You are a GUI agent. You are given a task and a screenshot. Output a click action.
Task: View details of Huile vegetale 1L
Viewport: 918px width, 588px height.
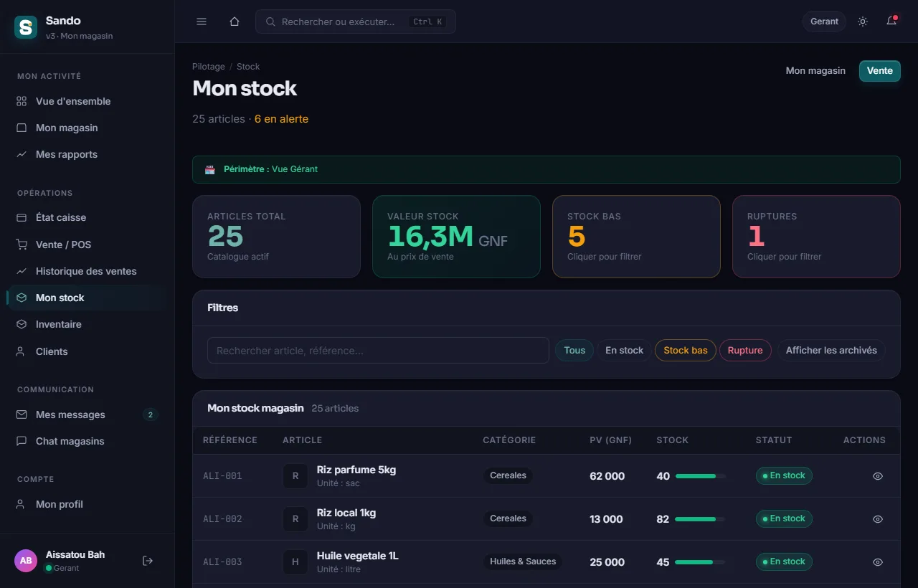[x=878, y=562]
